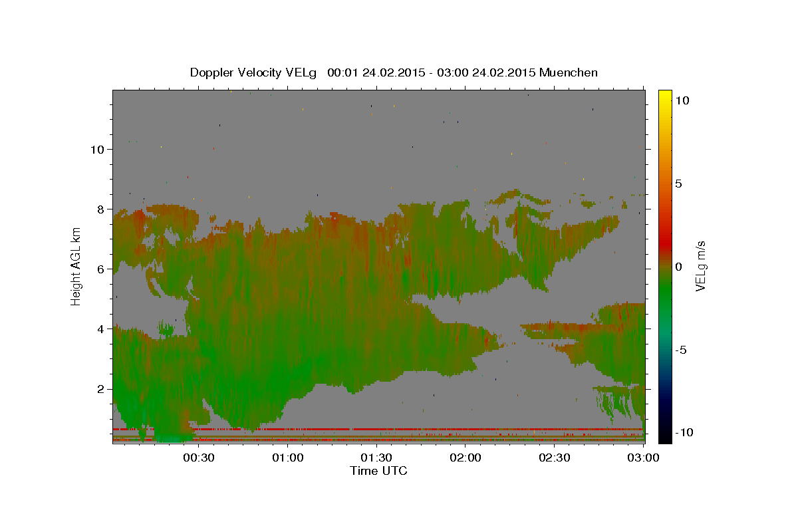798x532 pixels.
Task: Pick the yellow top of the colorbar
Action: coord(664,96)
